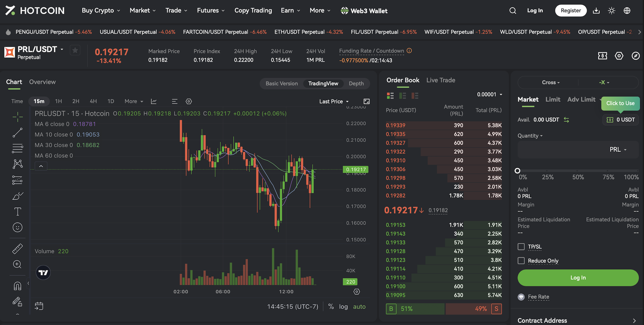The image size is (644, 325).
Task: Open the emoji icons tool
Action: [18, 227]
